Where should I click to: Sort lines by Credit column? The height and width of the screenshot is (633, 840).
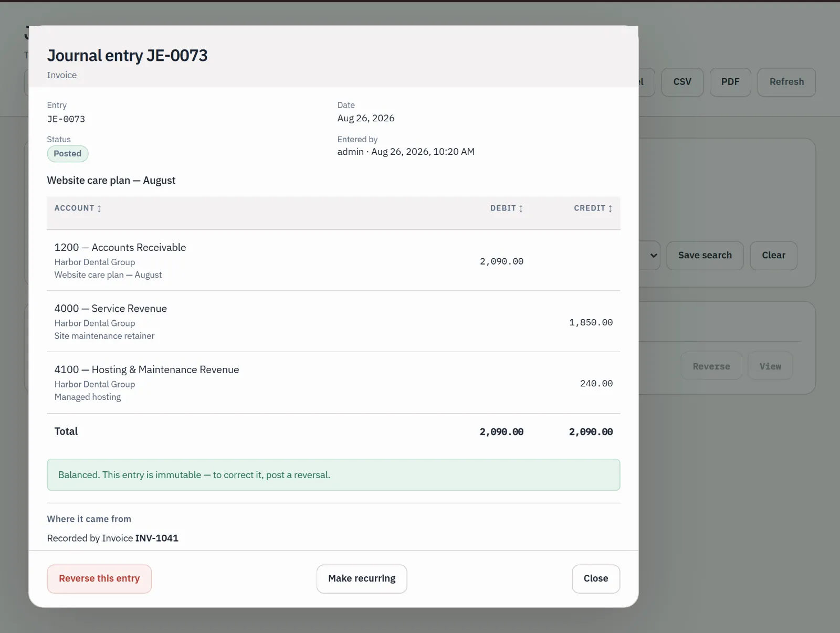click(x=593, y=208)
